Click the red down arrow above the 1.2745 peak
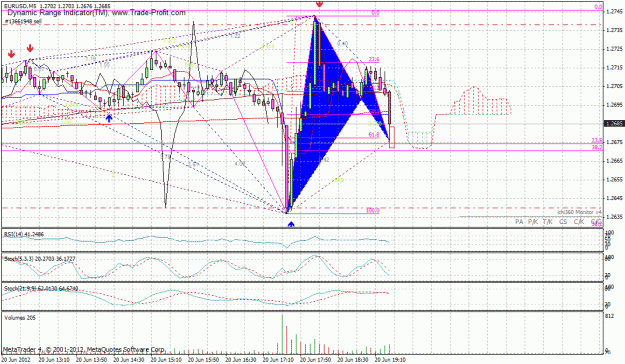Viewport: 625px width, 364px height. [319, 4]
